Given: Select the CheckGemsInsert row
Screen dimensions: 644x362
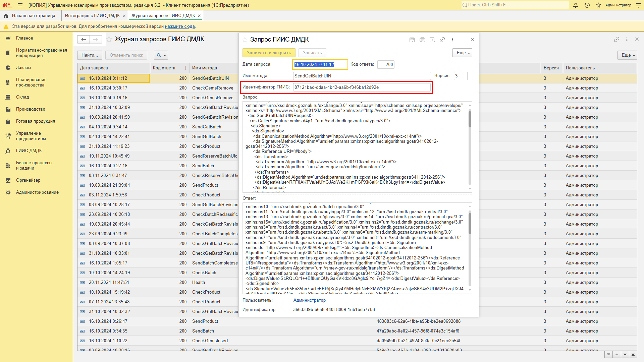Looking at the screenshot, I should pos(357,341).
